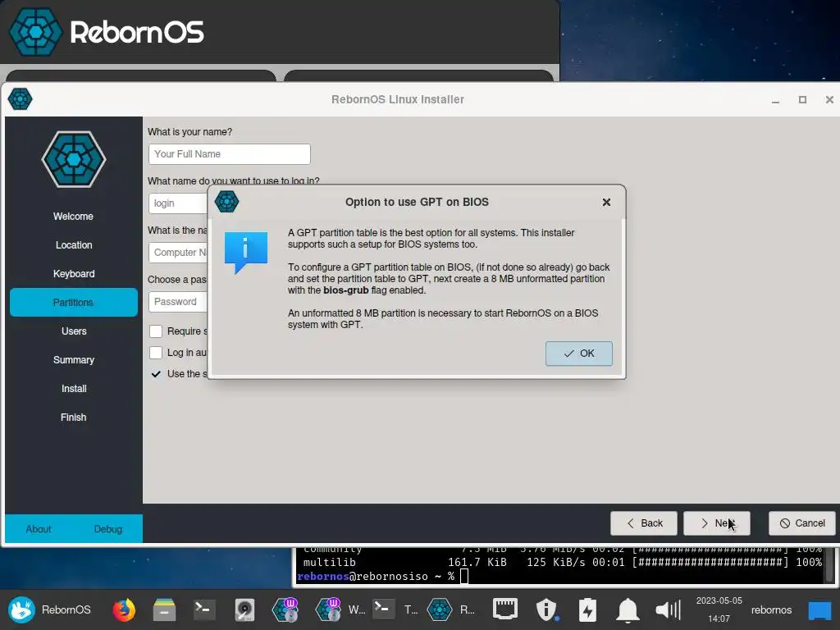840x630 pixels.
Task: Switch to the 'W...' taskbar window entry
Action: (342, 609)
